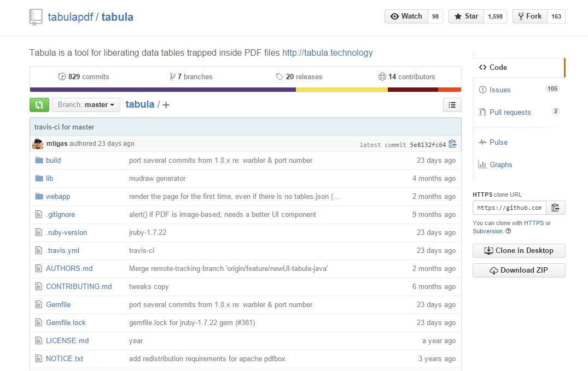588x371 pixels.
Task: Click the build folder icon
Action: (x=39, y=161)
